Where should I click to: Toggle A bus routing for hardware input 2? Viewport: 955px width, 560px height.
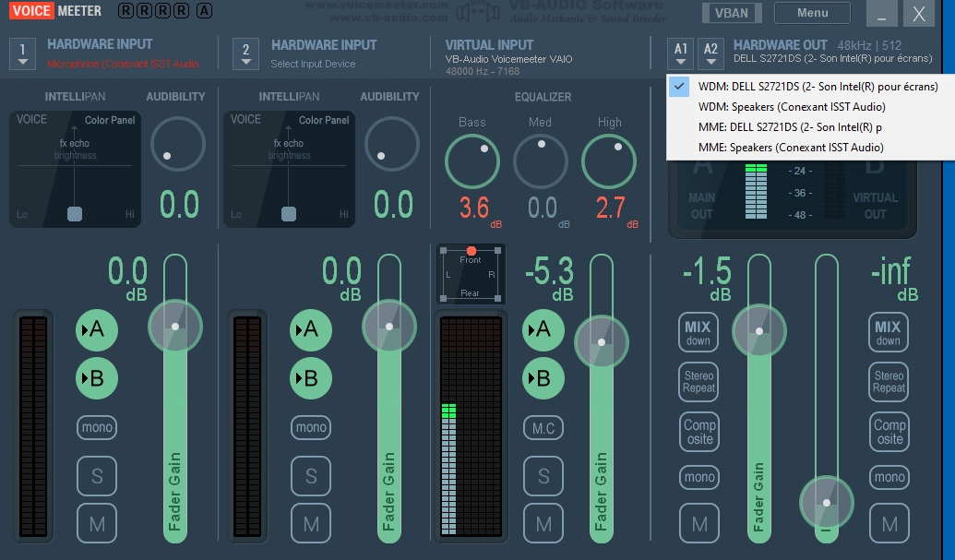point(311,330)
